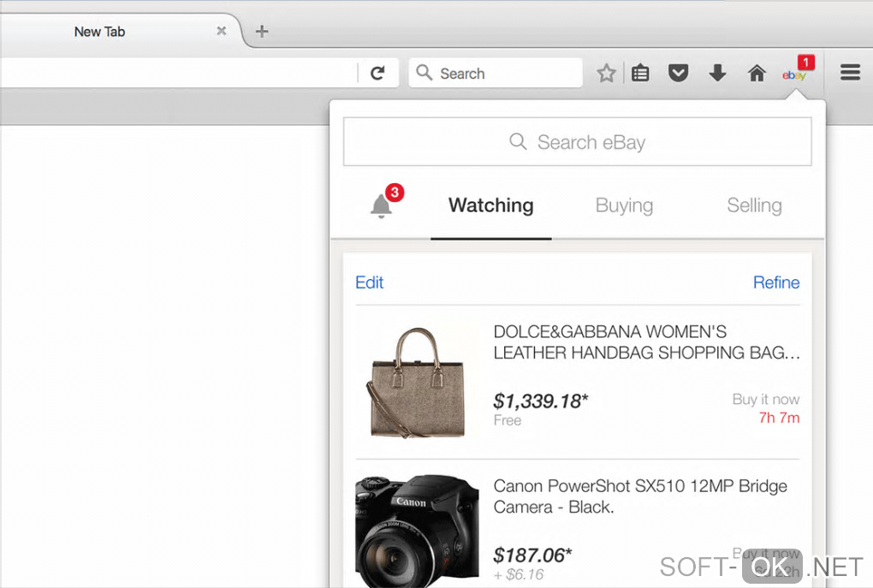Viewport: 873px width, 588px height.
Task: Focus the Search eBay field
Action: (x=578, y=142)
